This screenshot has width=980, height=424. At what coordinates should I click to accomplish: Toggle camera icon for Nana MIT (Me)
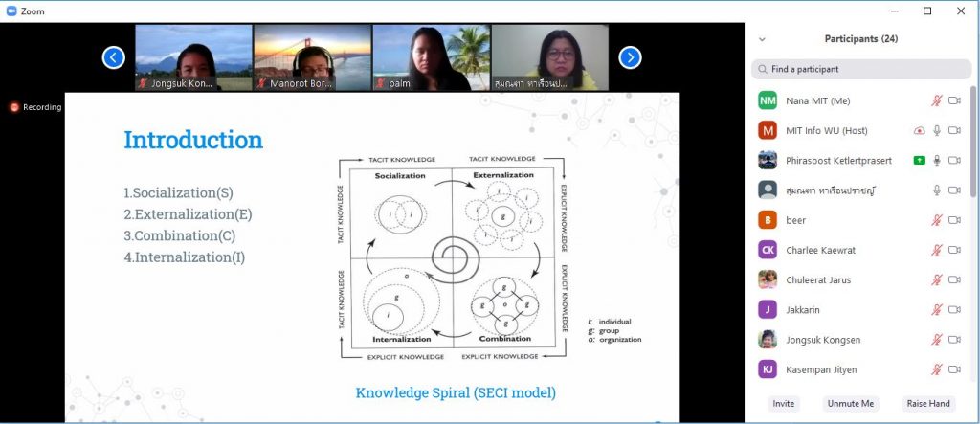click(x=954, y=100)
